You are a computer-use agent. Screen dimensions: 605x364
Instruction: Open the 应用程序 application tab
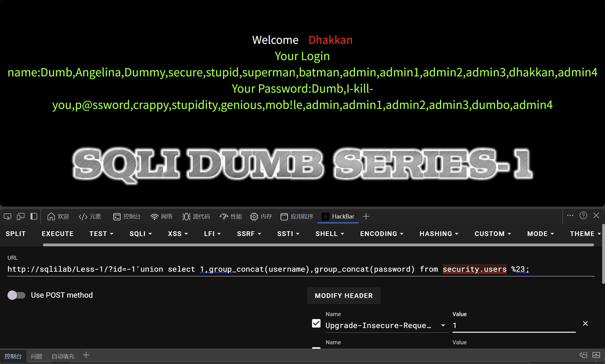297,216
